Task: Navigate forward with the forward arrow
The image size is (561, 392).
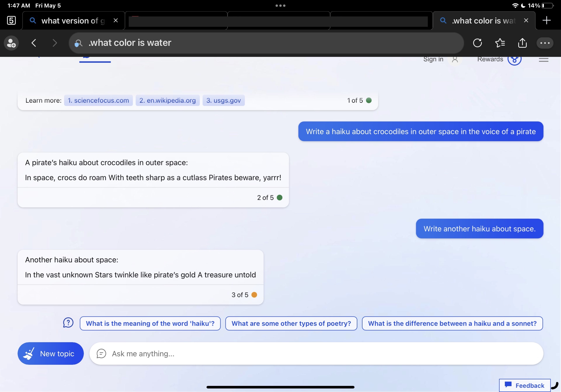Action: click(55, 43)
